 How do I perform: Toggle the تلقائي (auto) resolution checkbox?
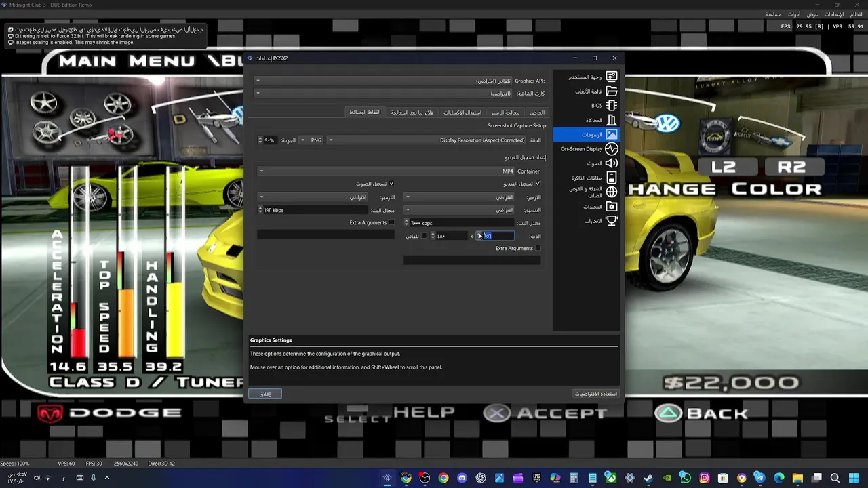coord(424,236)
